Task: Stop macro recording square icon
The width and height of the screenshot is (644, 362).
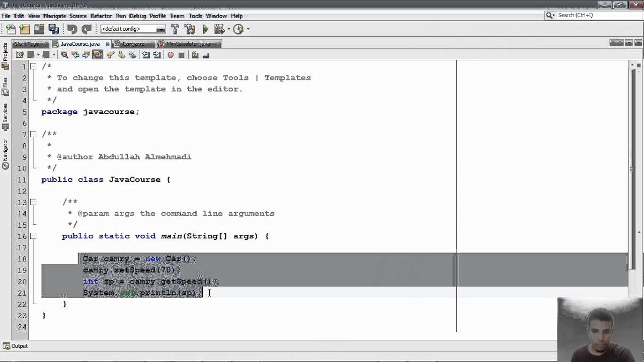Action: click(x=182, y=55)
